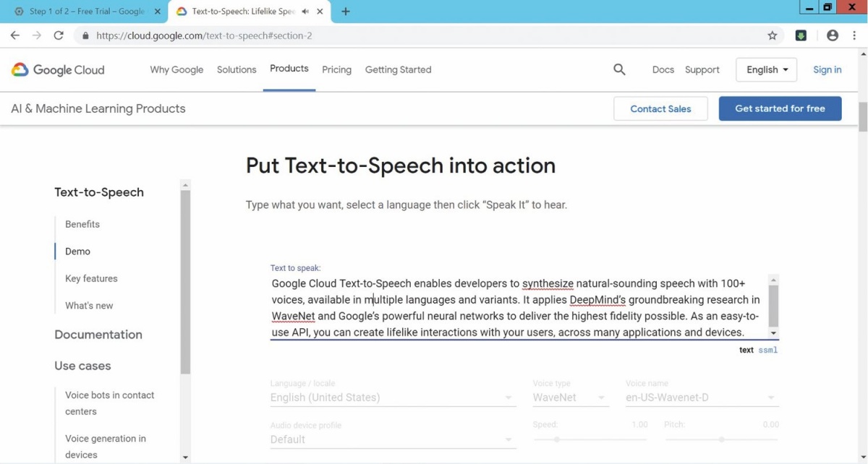Reload the page with the refresh icon
The image size is (868, 464).
[x=59, y=35]
